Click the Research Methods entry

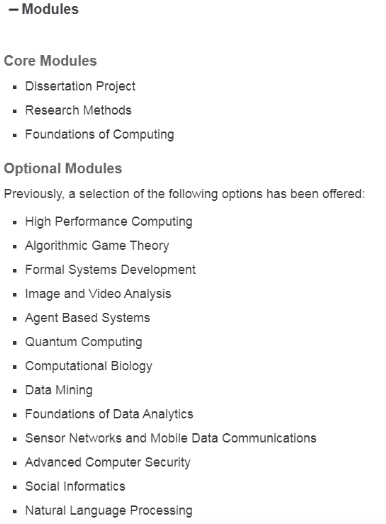coord(78,110)
